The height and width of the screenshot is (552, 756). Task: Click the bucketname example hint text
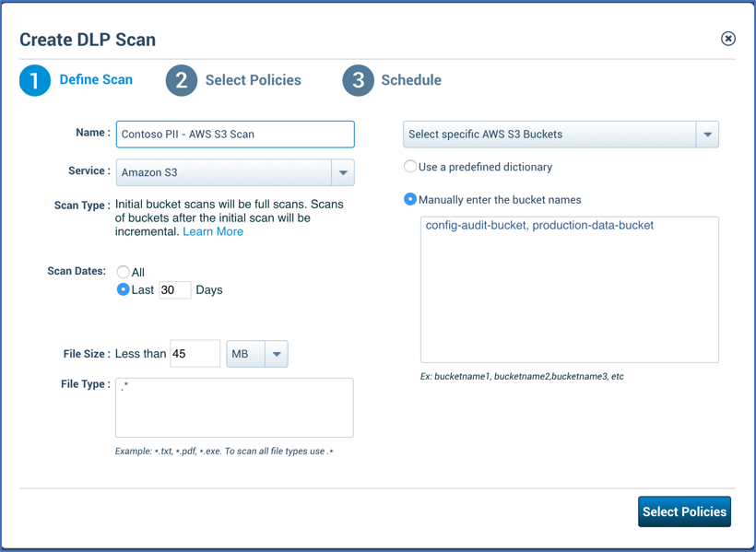(x=522, y=376)
